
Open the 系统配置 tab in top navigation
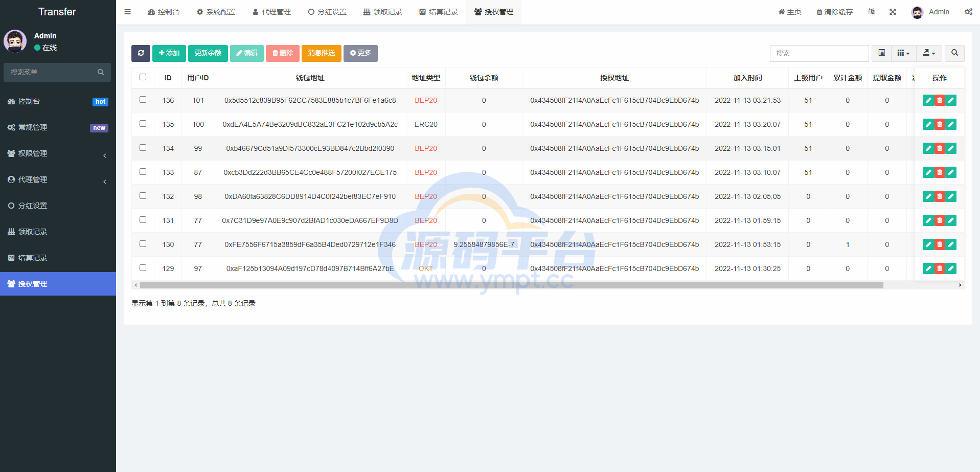pyautogui.click(x=216, y=12)
